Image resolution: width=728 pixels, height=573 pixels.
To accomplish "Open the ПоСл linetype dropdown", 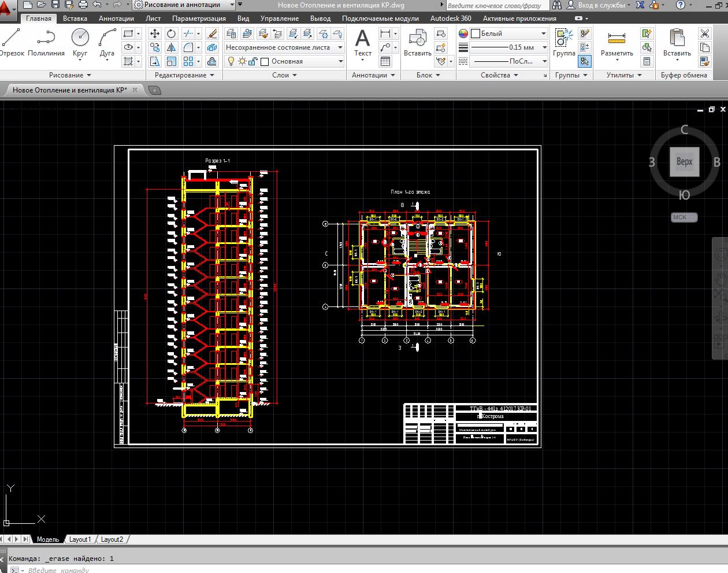I will point(508,61).
